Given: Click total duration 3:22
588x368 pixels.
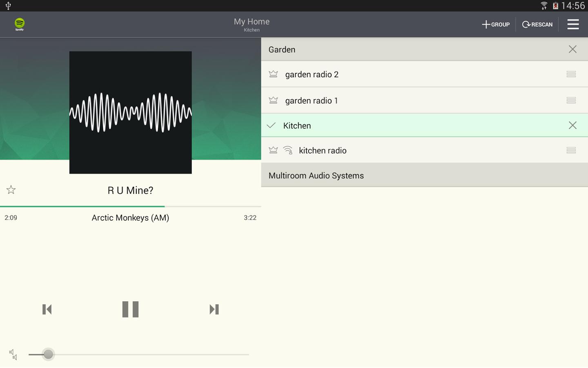Looking at the screenshot, I should pos(250,218).
